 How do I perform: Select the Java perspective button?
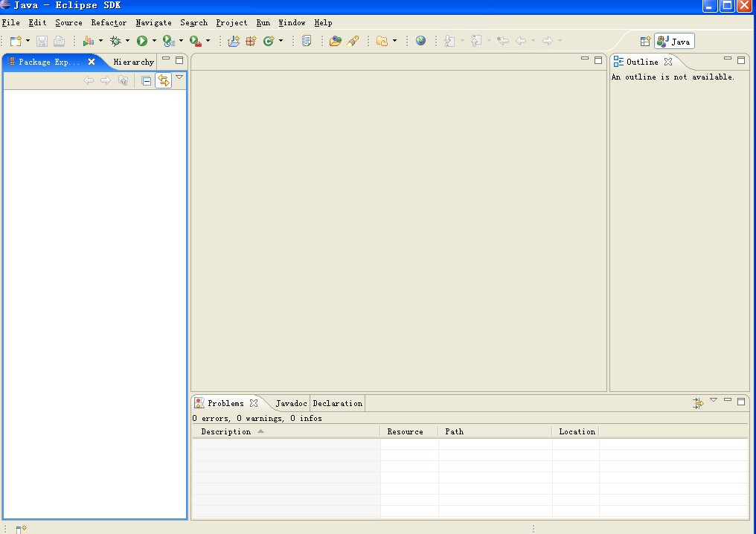674,42
